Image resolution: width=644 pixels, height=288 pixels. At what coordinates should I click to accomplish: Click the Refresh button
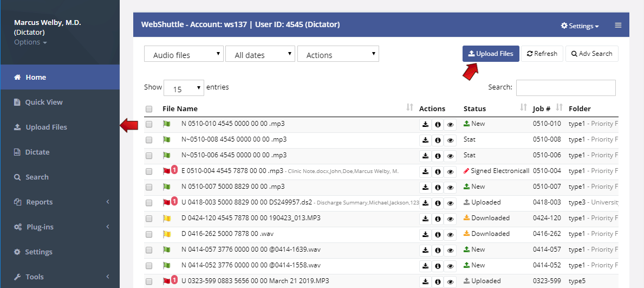(x=542, y=54)
